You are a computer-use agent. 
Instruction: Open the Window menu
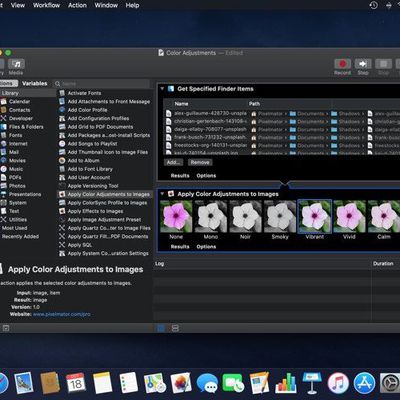(x=106, y=5)
